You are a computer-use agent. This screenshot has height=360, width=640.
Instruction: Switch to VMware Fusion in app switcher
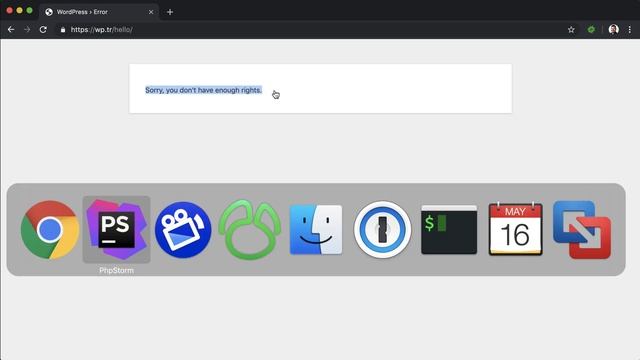582,229
